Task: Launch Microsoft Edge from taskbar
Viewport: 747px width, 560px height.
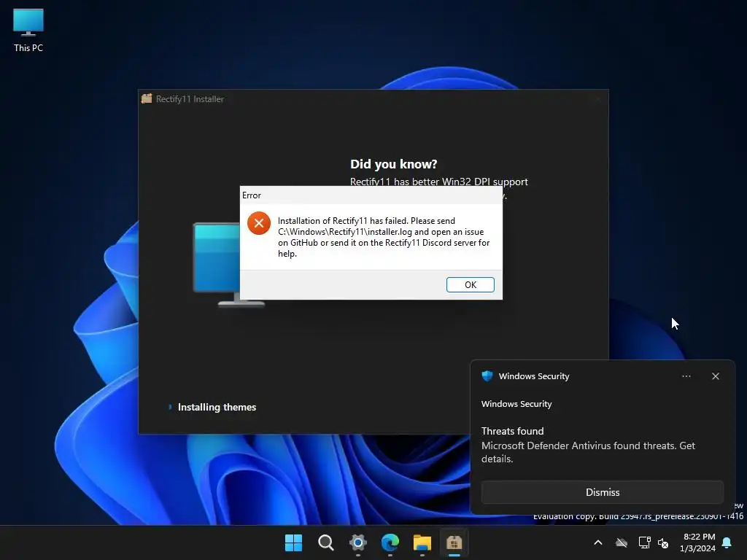Action: (x=390, y=542)
